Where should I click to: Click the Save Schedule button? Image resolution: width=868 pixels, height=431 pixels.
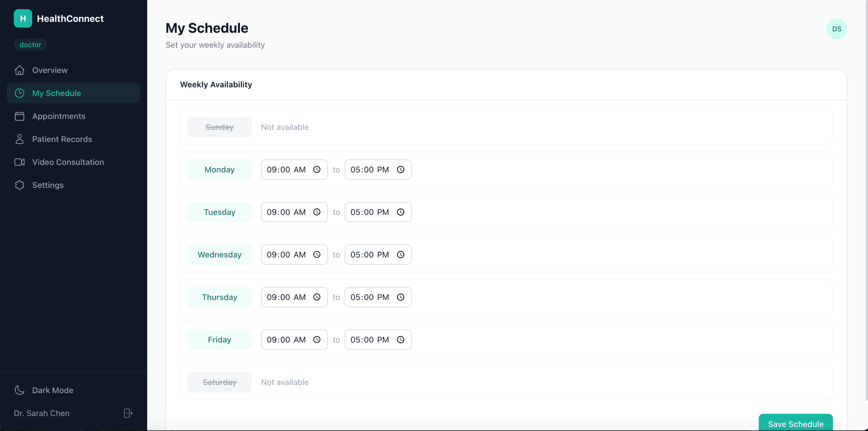[796, 424]
